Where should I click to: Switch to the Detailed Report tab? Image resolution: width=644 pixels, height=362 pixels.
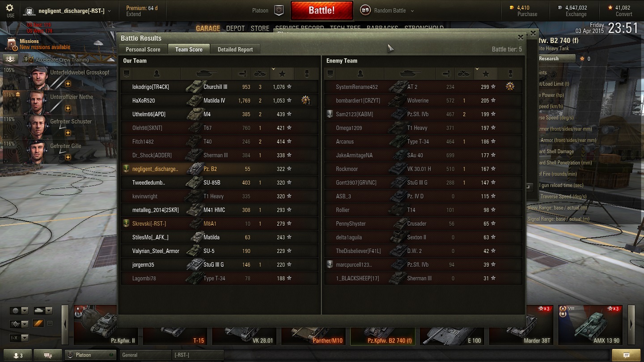[235, 50]
